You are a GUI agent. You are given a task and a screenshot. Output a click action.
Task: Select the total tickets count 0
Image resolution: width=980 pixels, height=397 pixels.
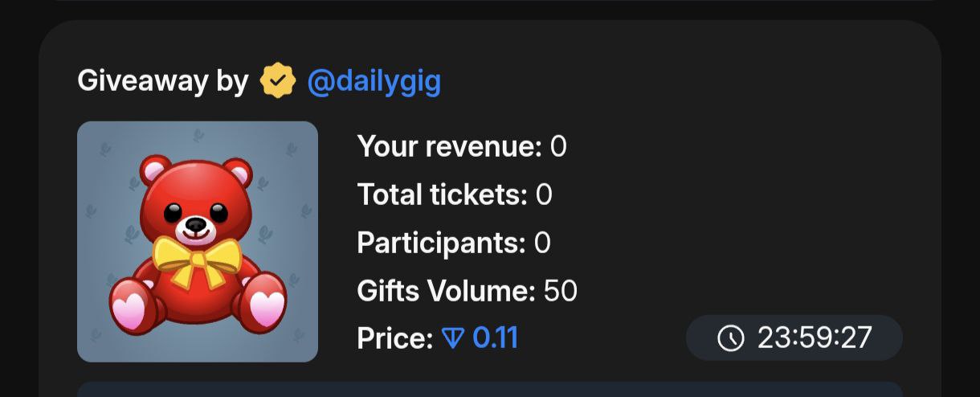[544, 194]
